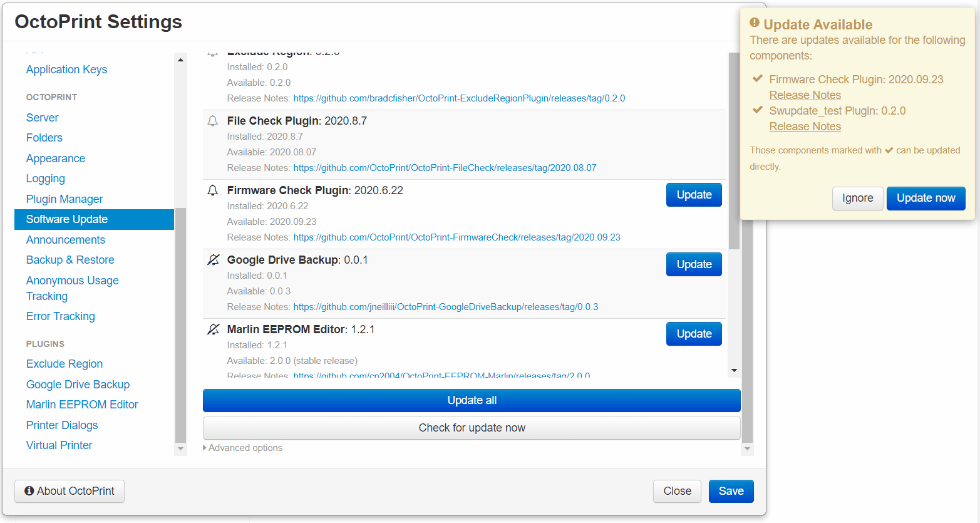Viewport: 980px width, 523px height.
Task: Click Check for update now
Action: coord(472,428)
